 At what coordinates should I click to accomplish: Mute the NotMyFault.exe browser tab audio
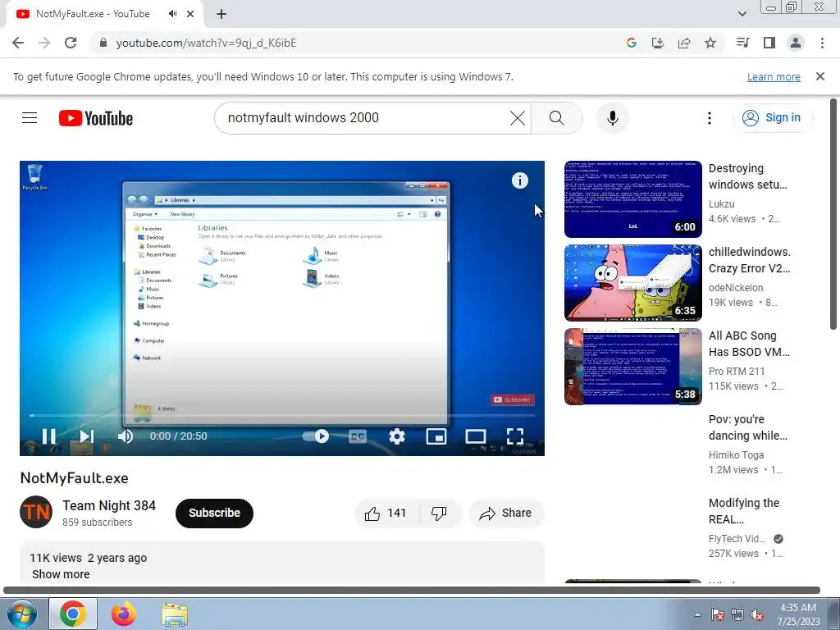point(172,14)
